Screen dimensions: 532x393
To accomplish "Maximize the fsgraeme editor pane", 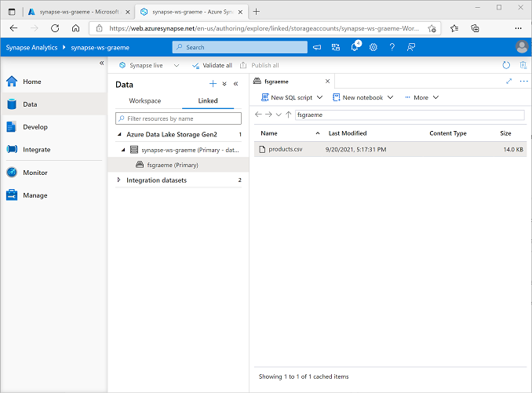I will point(509,81).
